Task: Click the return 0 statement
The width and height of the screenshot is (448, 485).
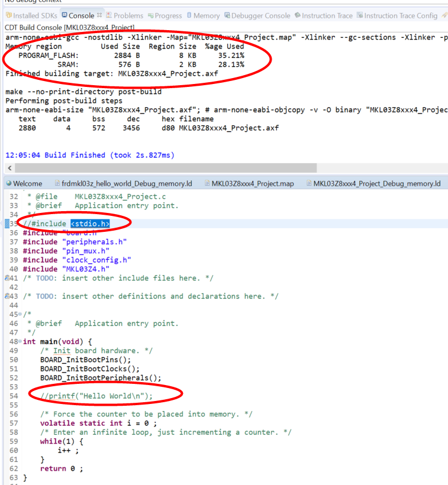Action: tap(62, 468)
